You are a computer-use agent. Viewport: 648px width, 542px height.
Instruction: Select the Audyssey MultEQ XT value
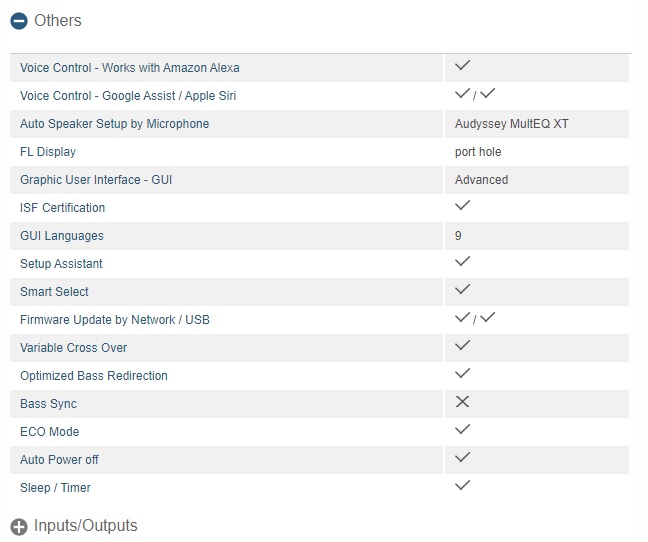tap(511, 124)
